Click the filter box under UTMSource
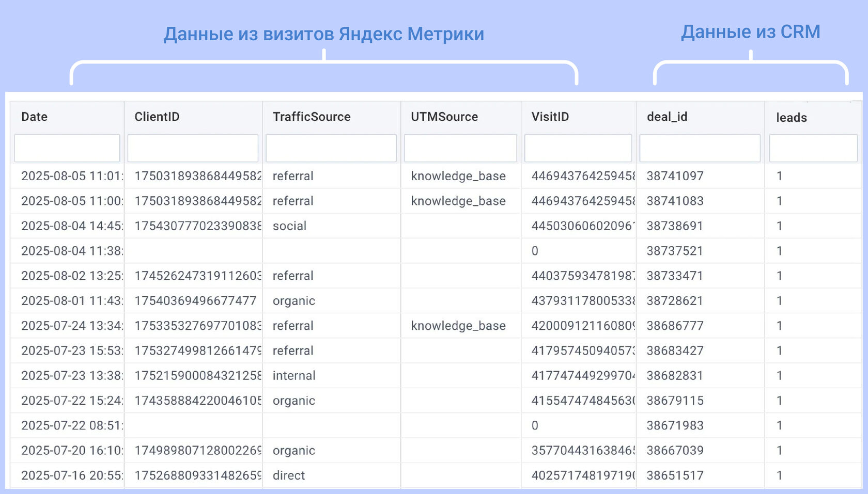868x494 pixels. point(460,148)
